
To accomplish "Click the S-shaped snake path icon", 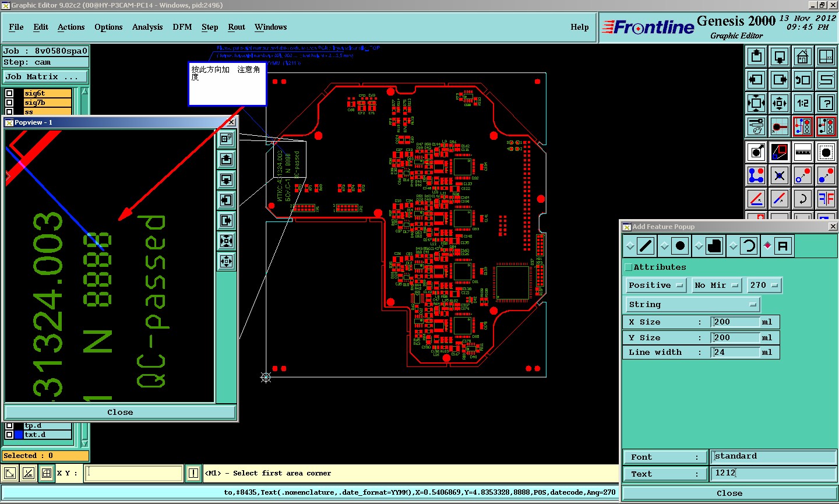I will coord(826,80).
